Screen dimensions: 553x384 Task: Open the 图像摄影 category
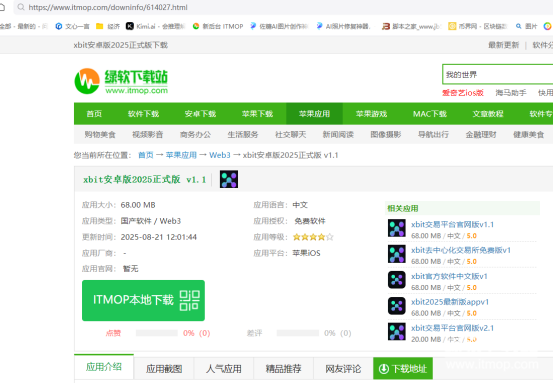click(386, 134)
